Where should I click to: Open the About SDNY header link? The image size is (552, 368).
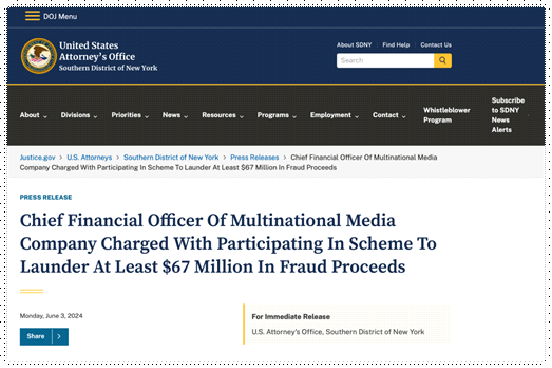354,45
